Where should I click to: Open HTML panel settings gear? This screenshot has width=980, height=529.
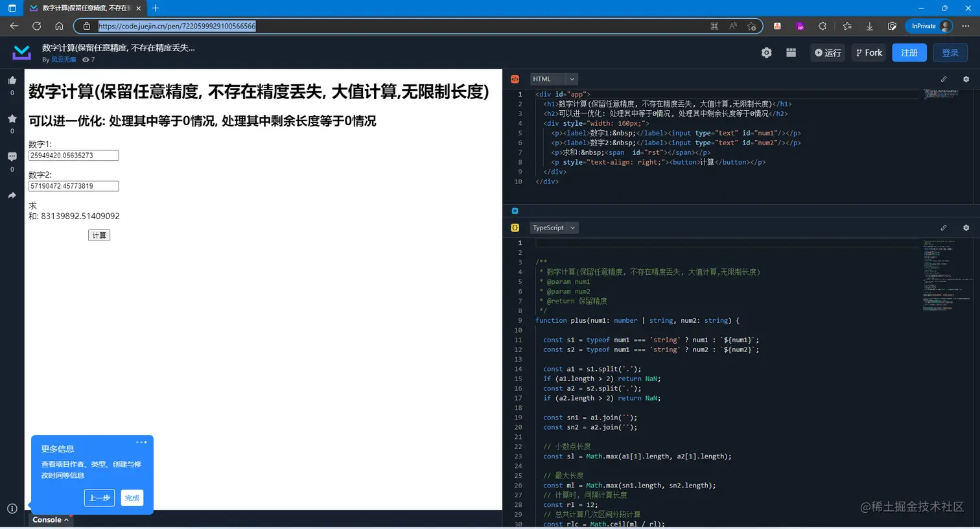(x=966, y=79)
